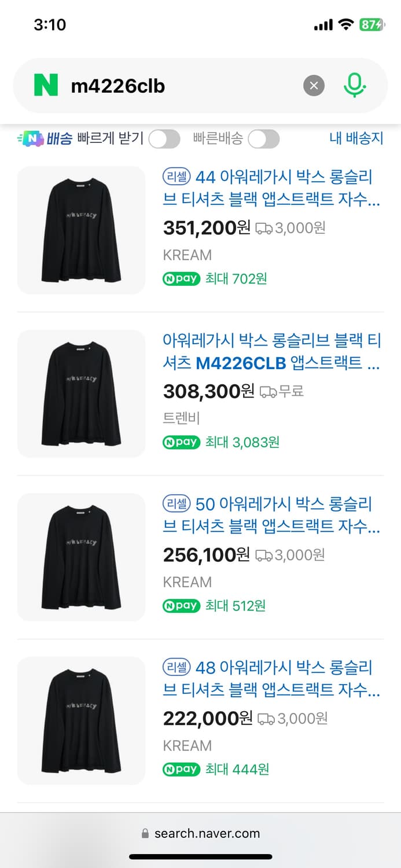Click the lock icon beside search.naver.com
Image resolution: width=401 pixels, height=868 pixels.
tap(143, 833)
